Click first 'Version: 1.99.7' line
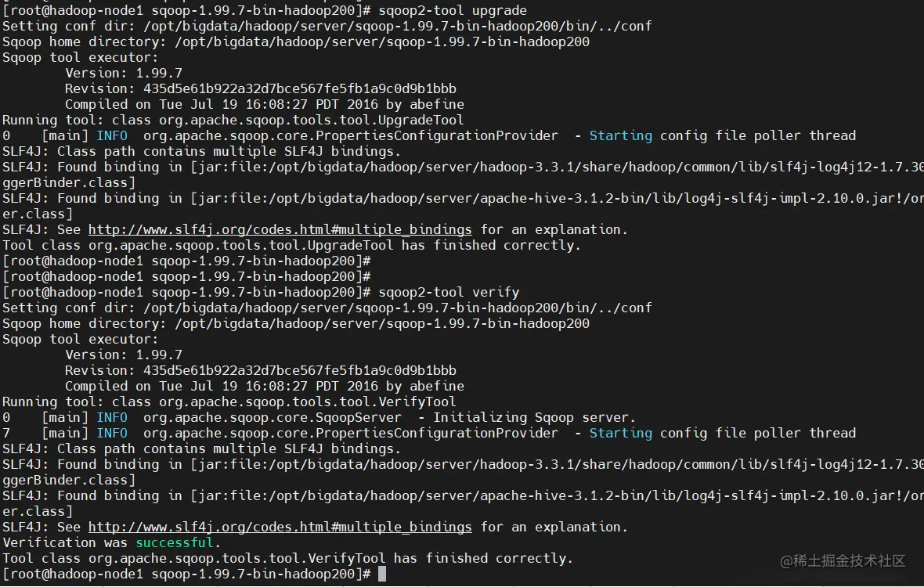924x587 pixels. [124, 73]
